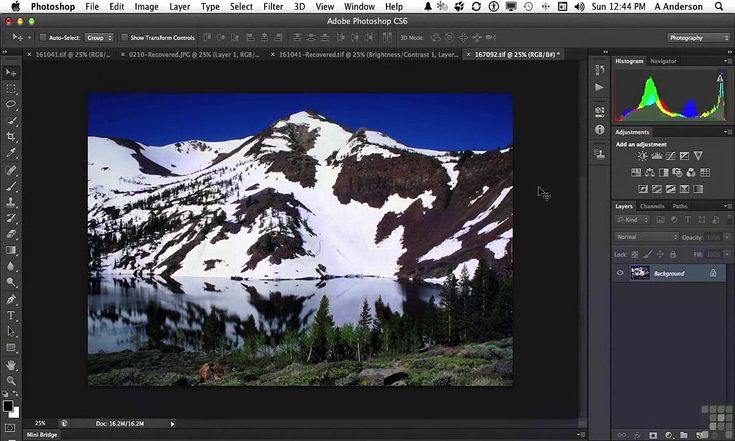Select the Pen tool
This screenshot has width=735, height=441.
(10, 299)
